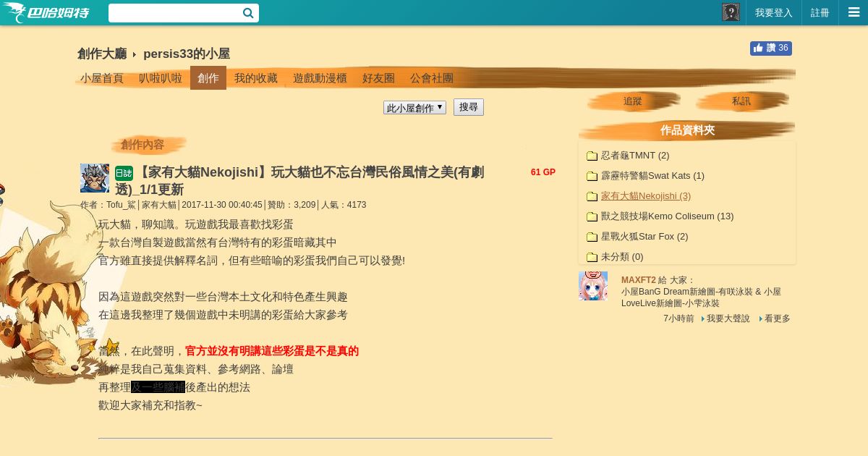Click the 61 GP count

coord(543,172)
